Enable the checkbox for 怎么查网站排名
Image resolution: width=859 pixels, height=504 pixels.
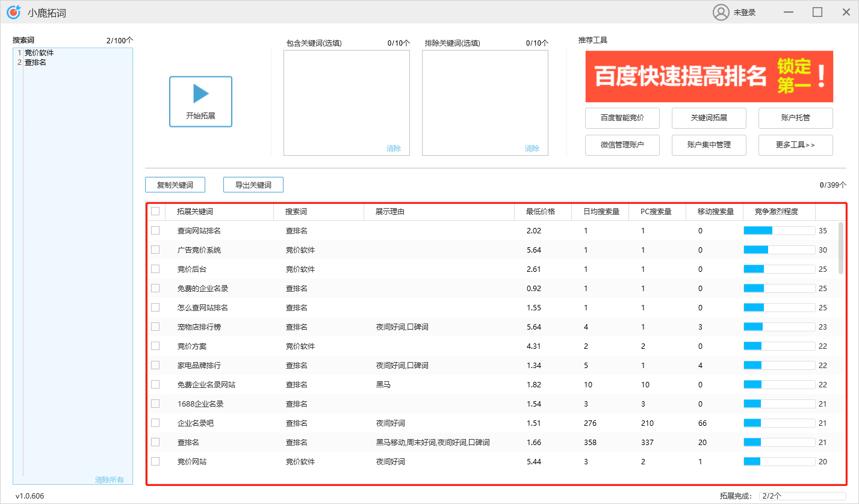(x=155, y=307)
